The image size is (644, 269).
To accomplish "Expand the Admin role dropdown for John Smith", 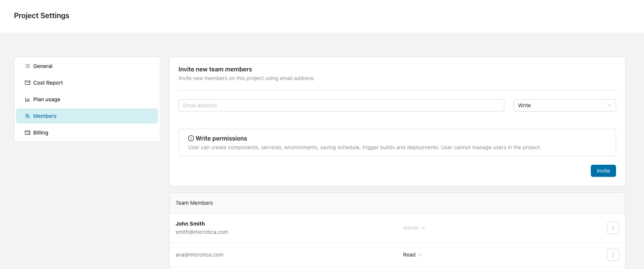I will tap(414, 228).
